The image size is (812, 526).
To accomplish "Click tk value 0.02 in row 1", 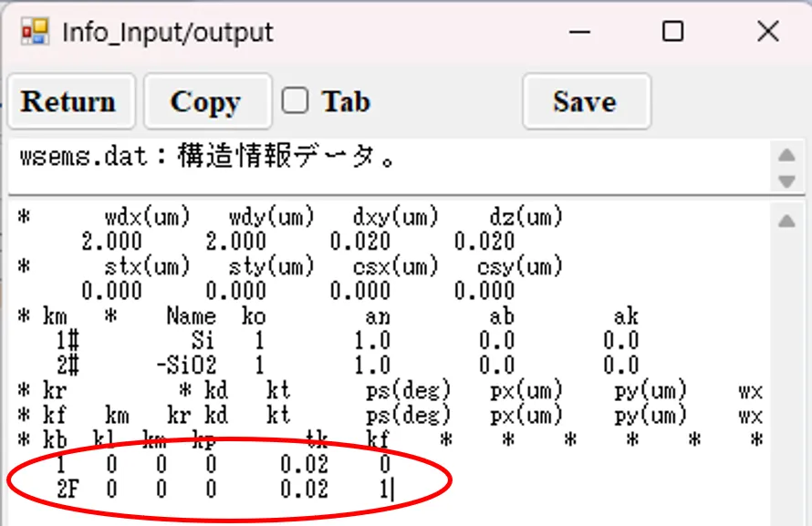I will tap(305, 464).
